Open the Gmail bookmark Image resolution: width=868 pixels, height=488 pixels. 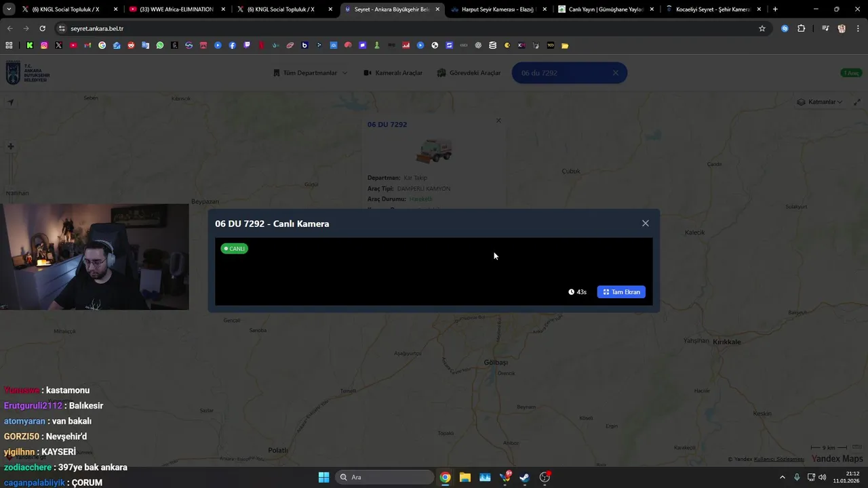pyautogui.click(x=87, y=45)
